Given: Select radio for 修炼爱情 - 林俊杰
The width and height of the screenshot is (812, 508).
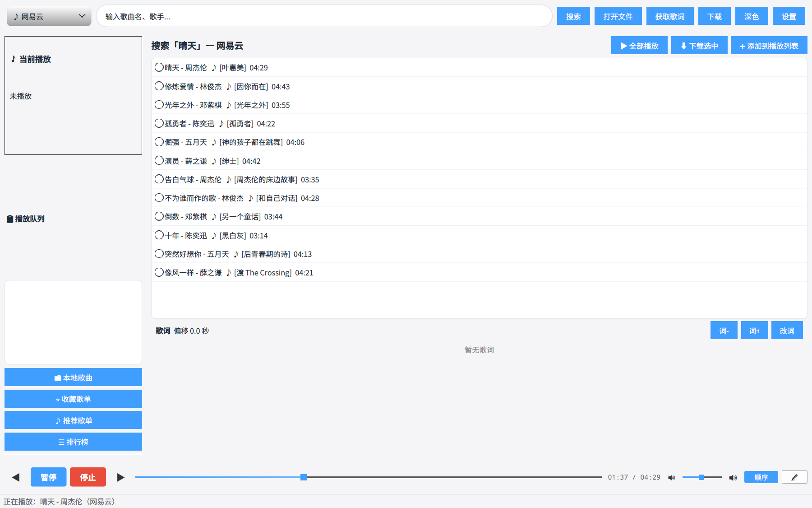Looking at the screenshot, I should point(159,86).
